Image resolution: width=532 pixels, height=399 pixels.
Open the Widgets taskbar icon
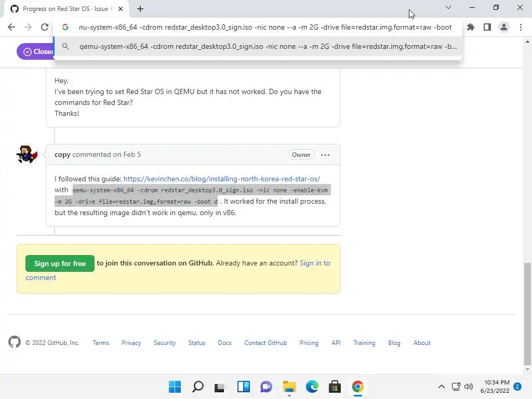coord(243,387)
